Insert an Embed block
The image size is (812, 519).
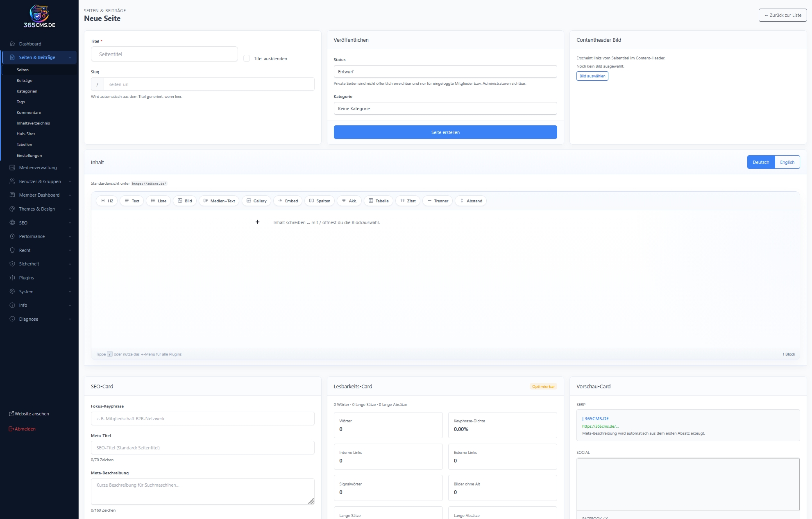pyautogui.click(x=288, y=201)
